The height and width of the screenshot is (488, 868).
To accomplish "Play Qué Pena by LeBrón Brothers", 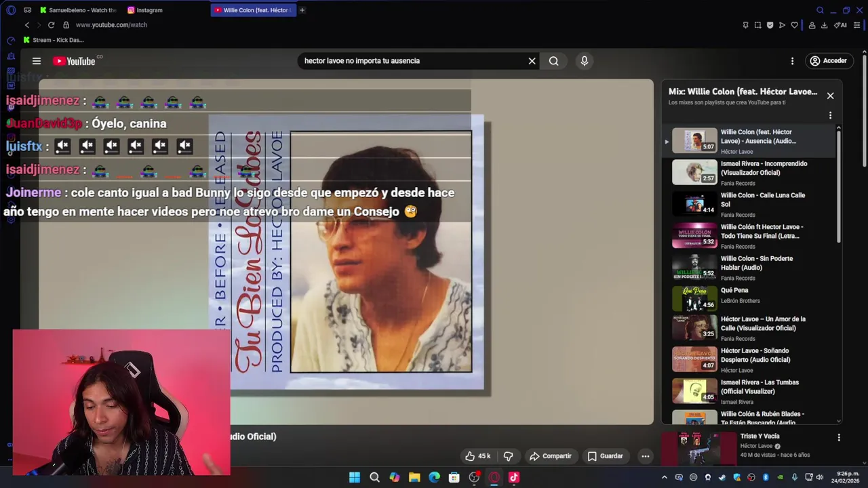I will point(747,299).
